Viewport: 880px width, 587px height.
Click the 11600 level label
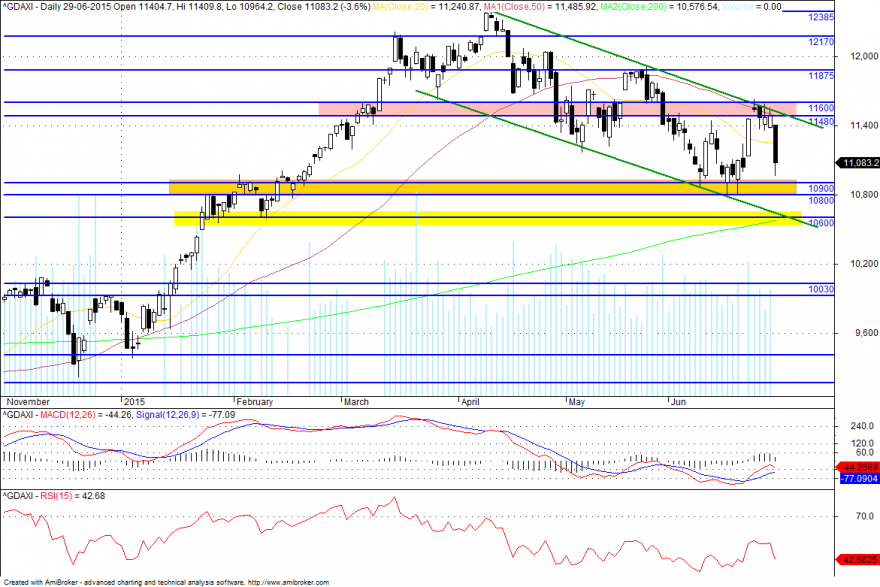tap(821, 108)
